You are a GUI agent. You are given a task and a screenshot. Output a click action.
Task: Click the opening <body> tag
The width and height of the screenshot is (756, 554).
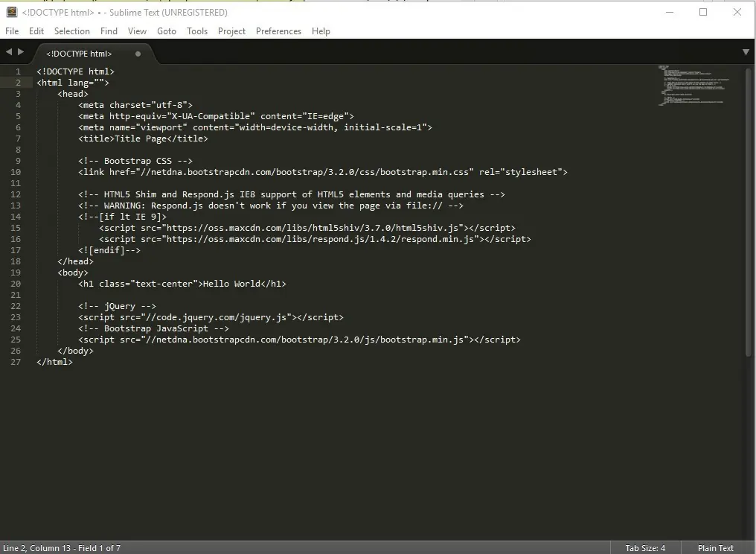click(x=73, y=273)
